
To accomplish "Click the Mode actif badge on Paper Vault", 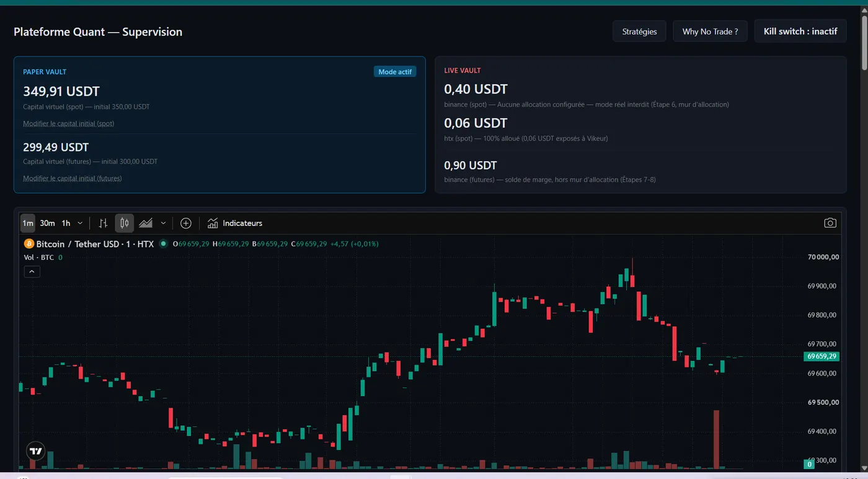I will [x=395, y=72].
